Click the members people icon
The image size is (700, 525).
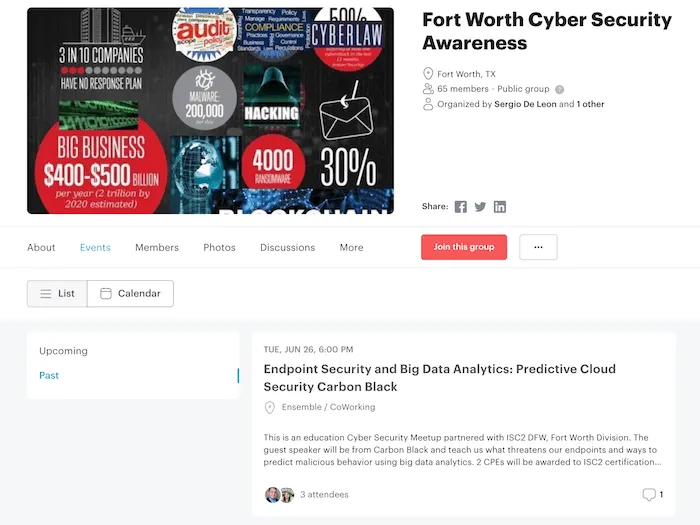[x=428, y=89]
